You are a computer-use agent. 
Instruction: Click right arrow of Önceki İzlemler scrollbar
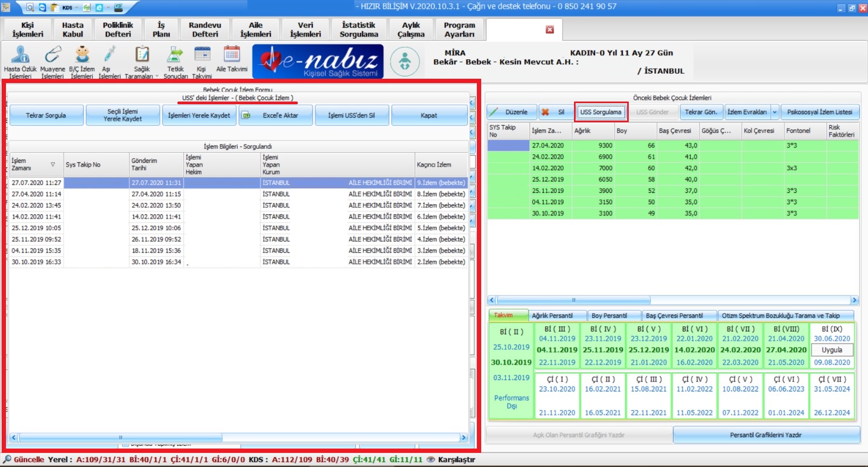click(x=854, y=300)
